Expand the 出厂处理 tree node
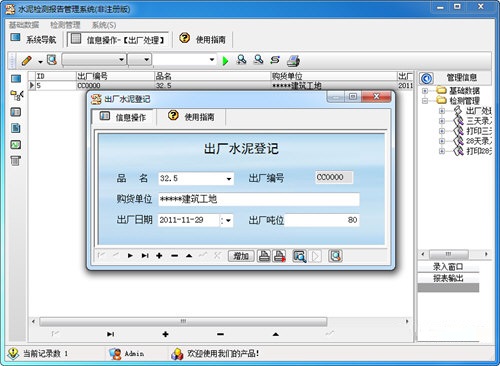 tap(442, 111)
